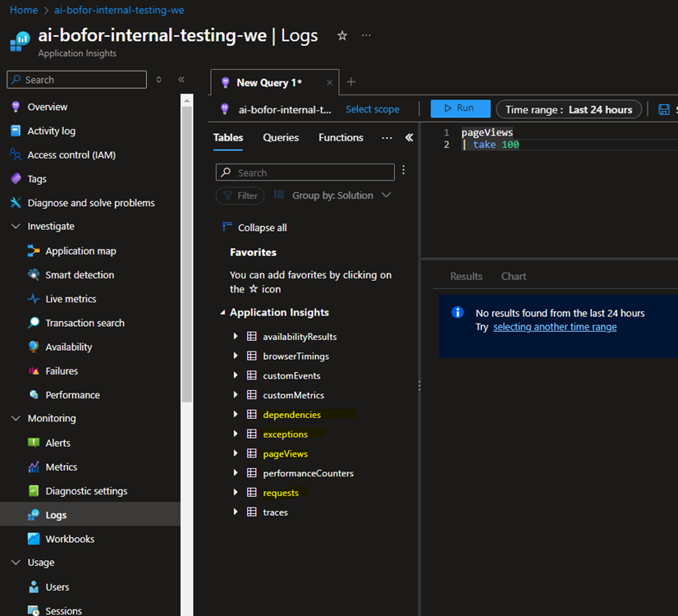Open Availability page

pos(68,347)
